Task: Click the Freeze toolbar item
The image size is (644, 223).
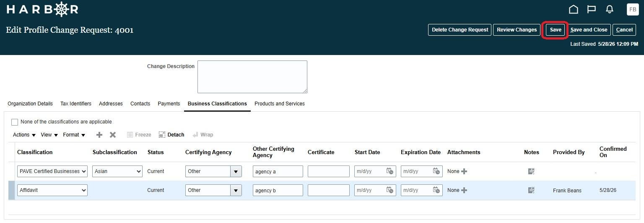Action: tap(139, 135)
